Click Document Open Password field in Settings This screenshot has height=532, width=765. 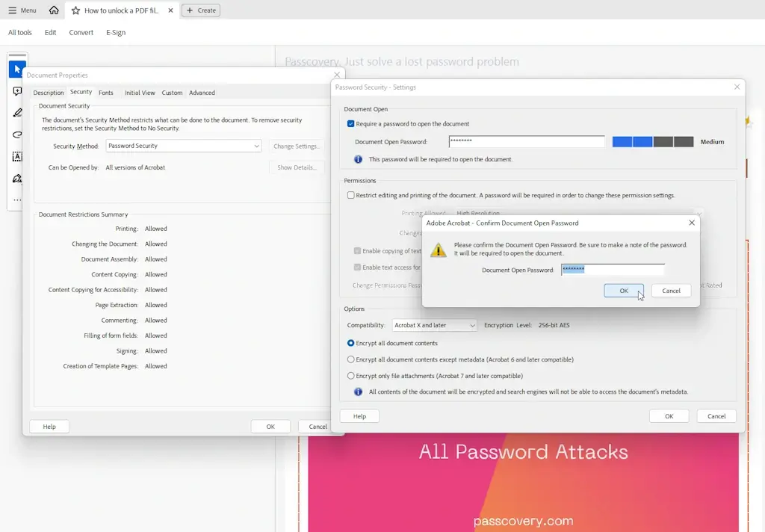coord(527,141)
